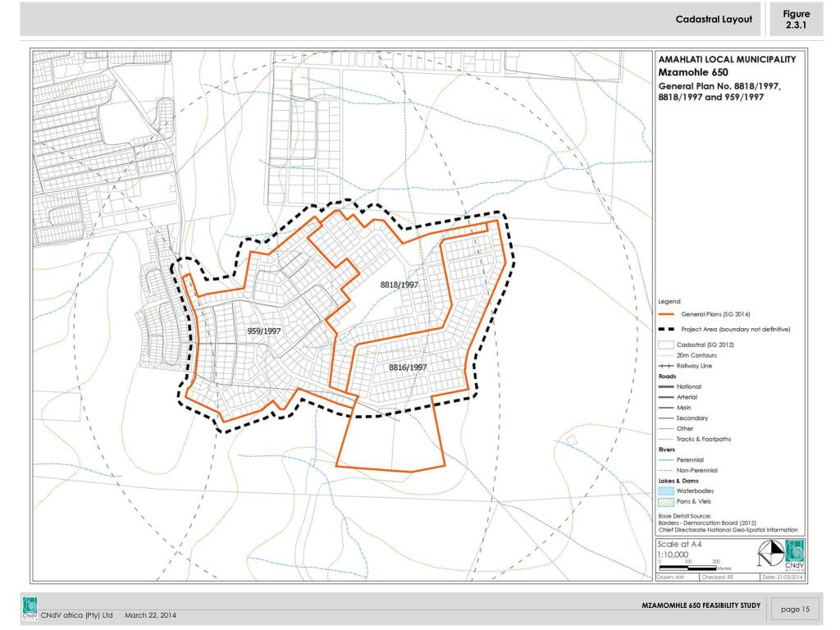840x630 pixels.
Task: Click the 'Waterbodies' legend text
Action: coord(695,491)
